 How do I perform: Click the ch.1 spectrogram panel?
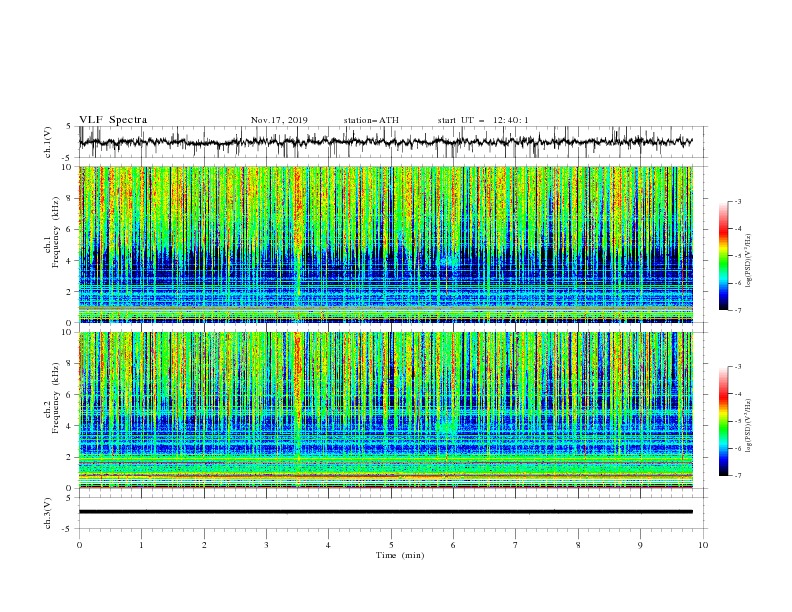tap(386, 244)
